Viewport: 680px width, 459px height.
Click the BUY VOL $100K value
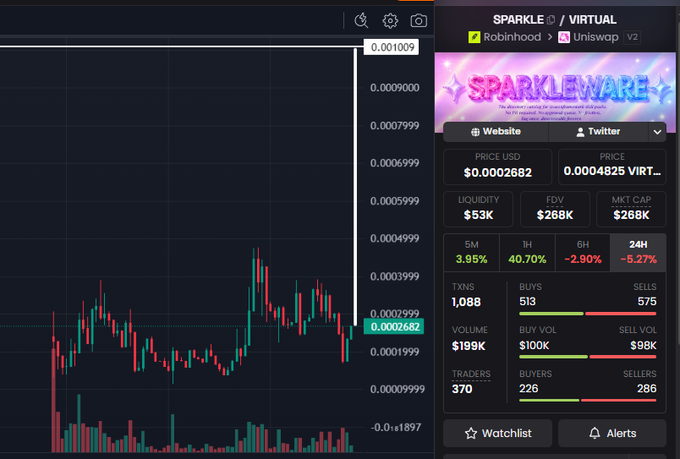click(534, 345)
